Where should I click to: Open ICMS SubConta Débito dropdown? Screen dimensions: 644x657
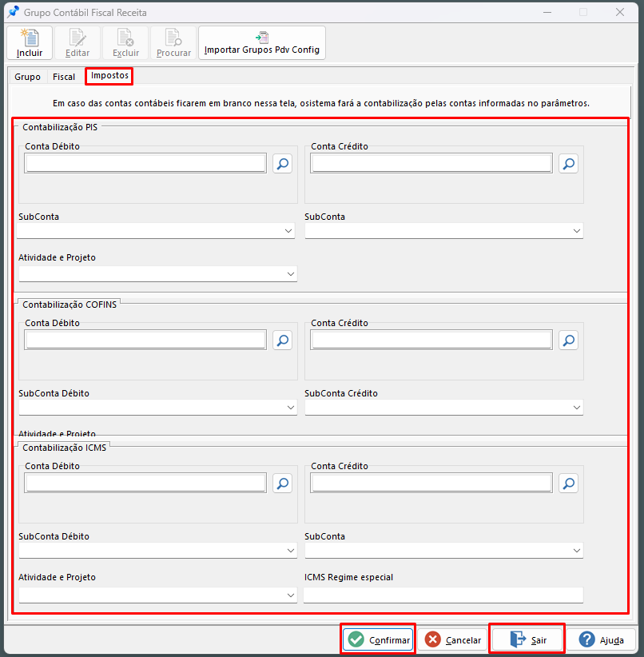[x=158, y=551]
